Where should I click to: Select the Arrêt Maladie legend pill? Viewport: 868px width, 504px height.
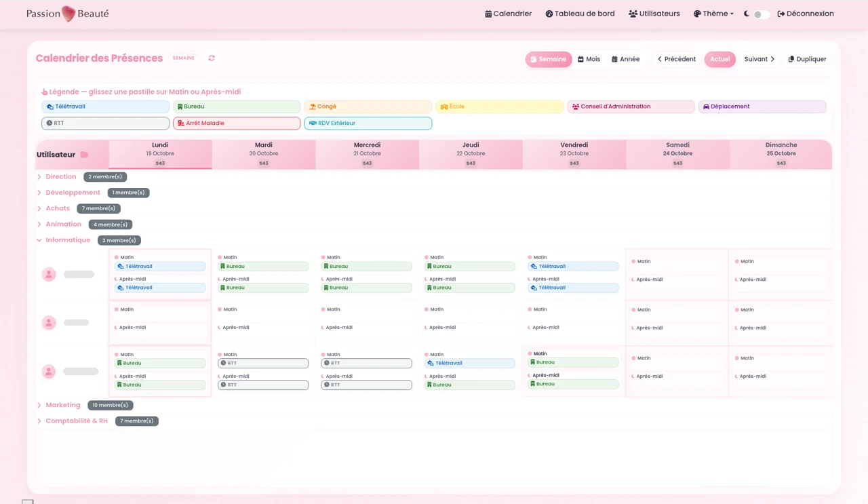click(237, 123)
